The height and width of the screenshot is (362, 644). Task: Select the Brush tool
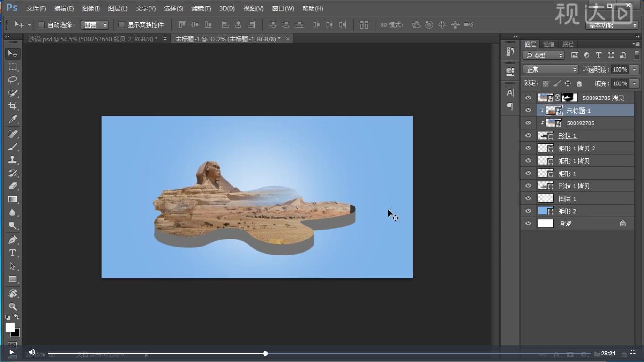(13, 147)
